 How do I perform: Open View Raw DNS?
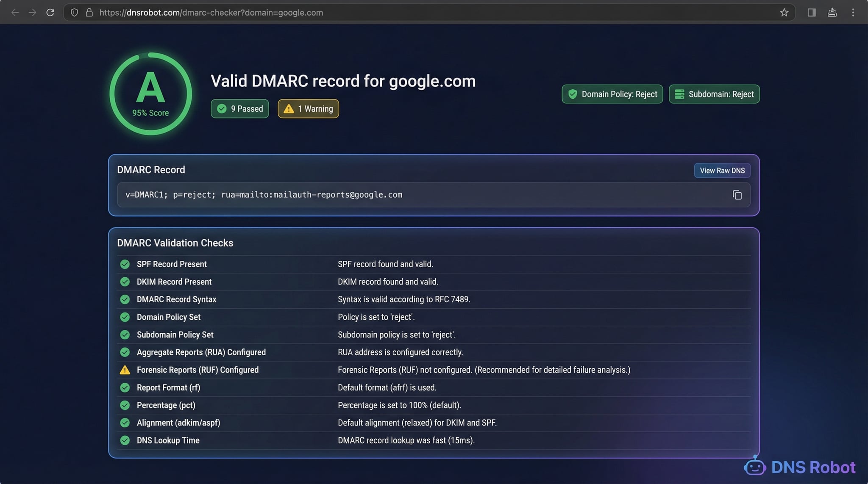click(722, 170)
